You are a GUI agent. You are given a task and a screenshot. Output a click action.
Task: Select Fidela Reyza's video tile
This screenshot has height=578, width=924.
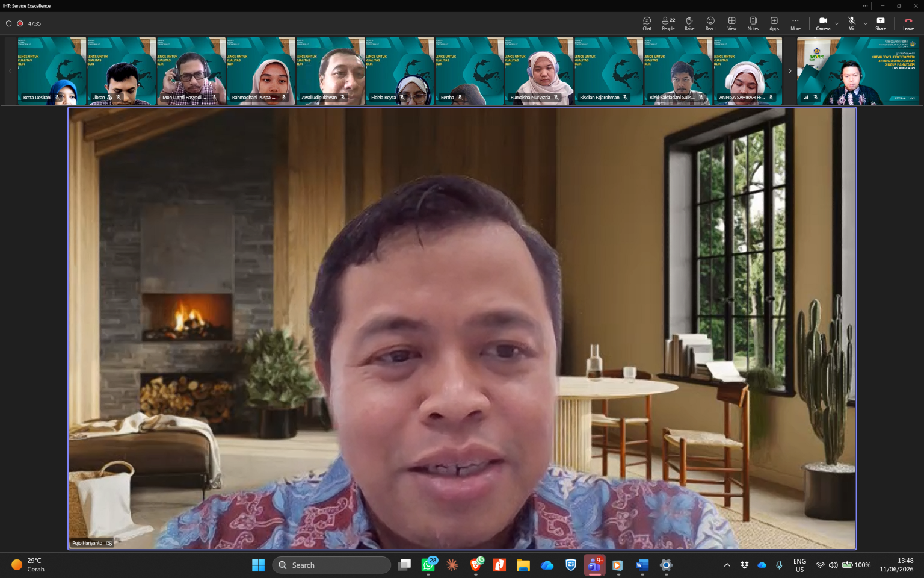click(400, 71)
